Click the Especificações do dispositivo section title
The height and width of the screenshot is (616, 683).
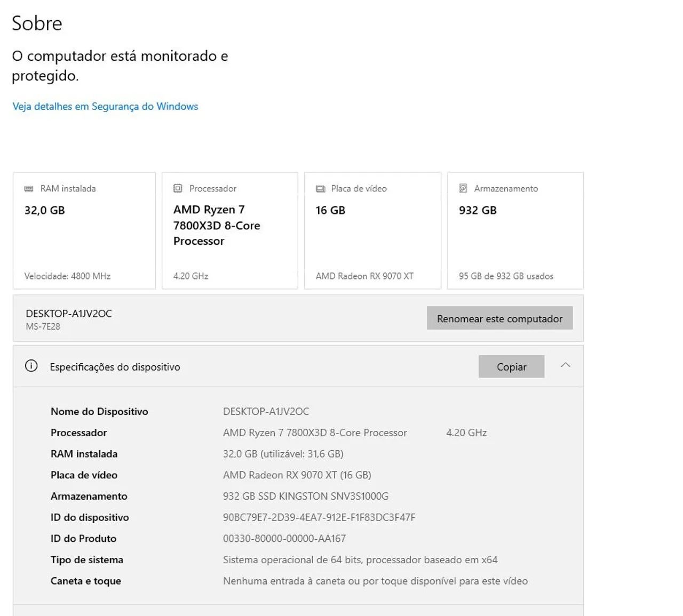115,367
